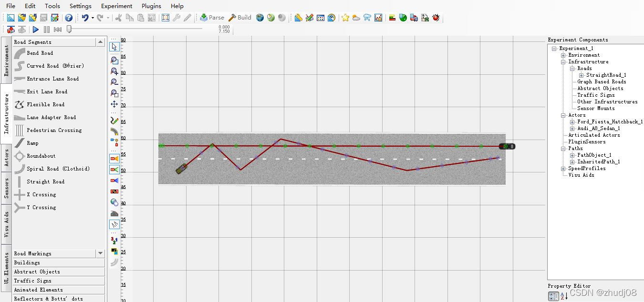Open the Experiment menu
The width and height of the screenshot is (644, 302).
point(116,6)
